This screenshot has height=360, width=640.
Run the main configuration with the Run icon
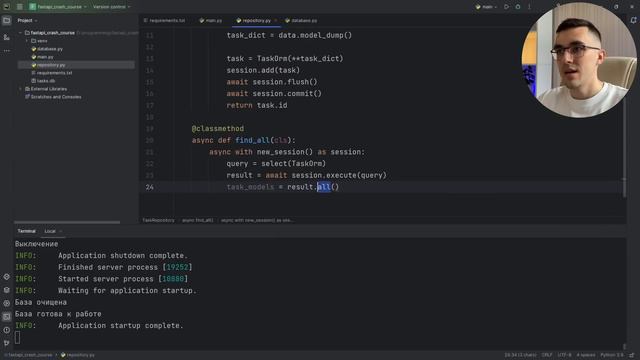[506, 7]
